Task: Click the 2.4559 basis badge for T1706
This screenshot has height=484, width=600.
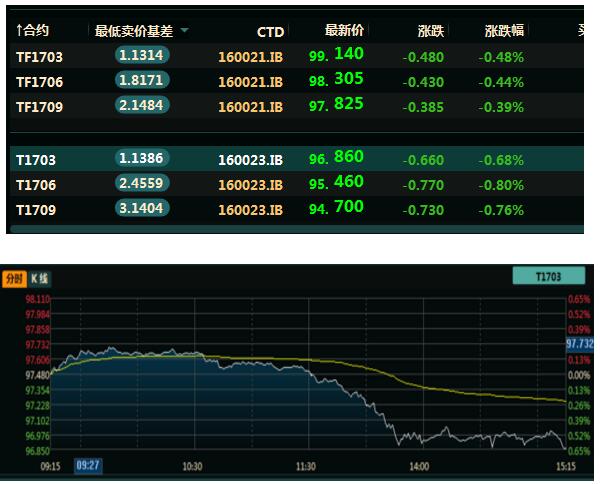Action: (x=141, y=184)
